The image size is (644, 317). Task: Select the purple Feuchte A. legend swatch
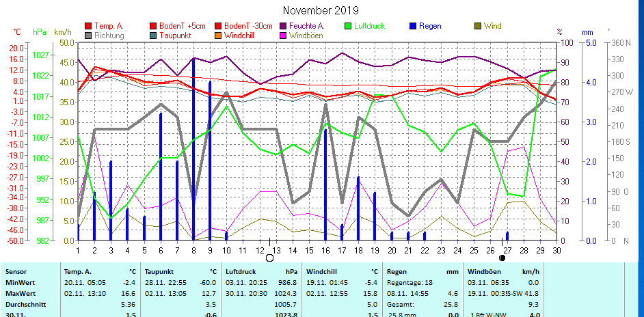pyautogui.click(x=282, y=26)
